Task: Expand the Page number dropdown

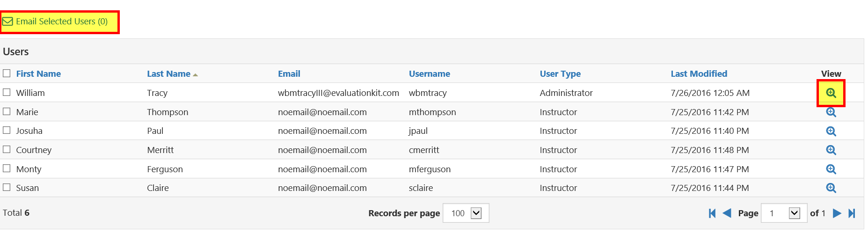Action: click(784, 213)
